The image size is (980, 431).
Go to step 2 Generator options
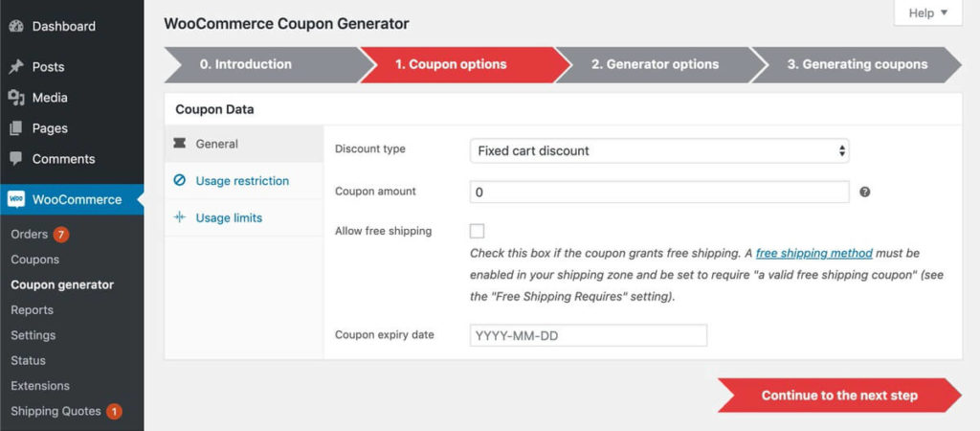[x=655, y=64]
